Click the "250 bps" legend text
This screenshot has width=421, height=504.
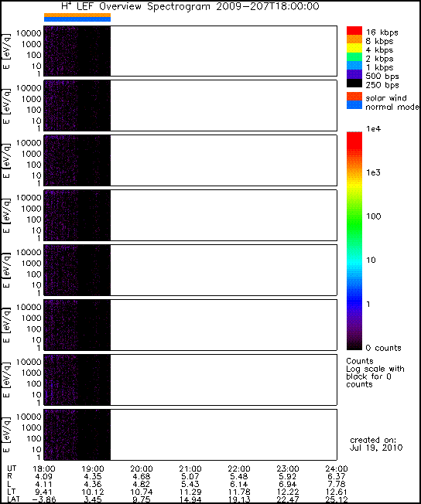[x=382, y=85]
